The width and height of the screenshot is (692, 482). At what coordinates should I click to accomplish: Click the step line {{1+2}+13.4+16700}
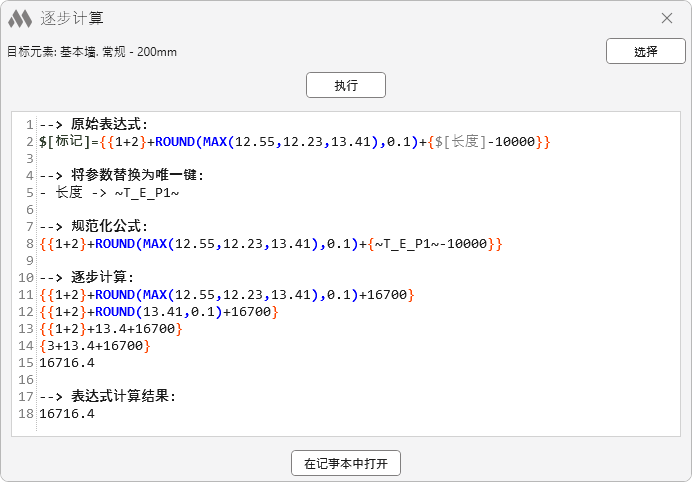click(x=111, y=329)
